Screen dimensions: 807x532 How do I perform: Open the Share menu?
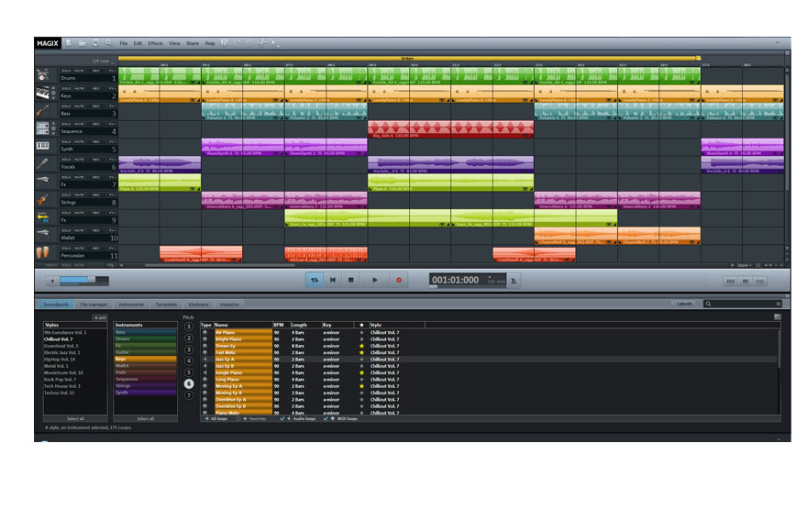193,43
